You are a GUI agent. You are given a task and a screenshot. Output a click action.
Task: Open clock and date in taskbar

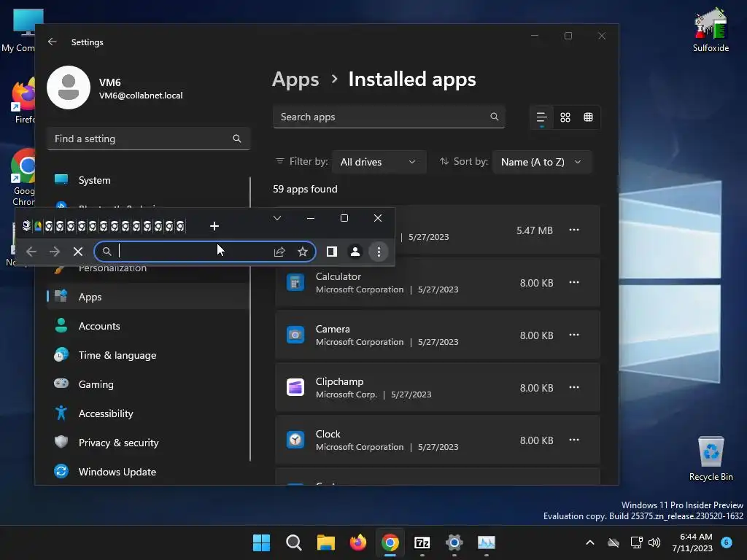(x=692, y=542)
